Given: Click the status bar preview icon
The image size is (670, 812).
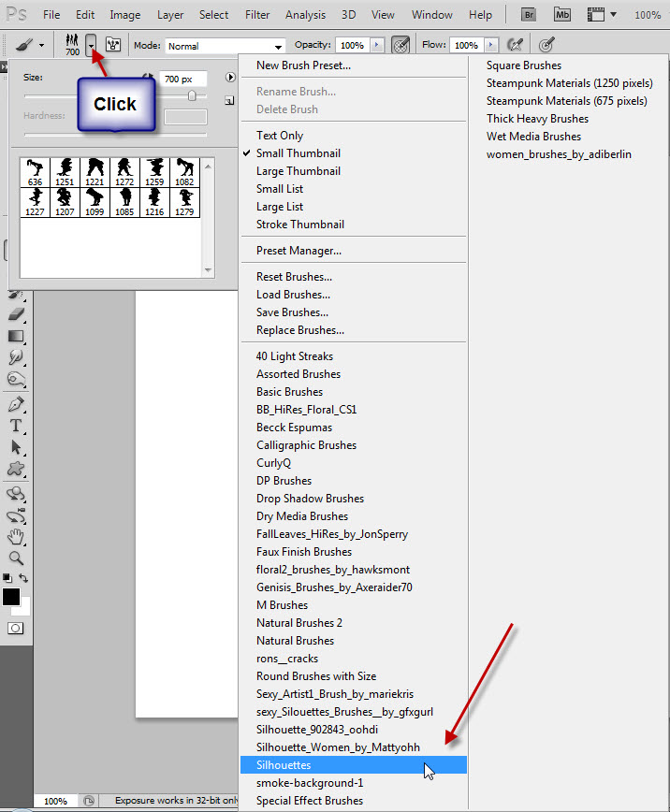Looking at the screenshot, I should (89, 801).
